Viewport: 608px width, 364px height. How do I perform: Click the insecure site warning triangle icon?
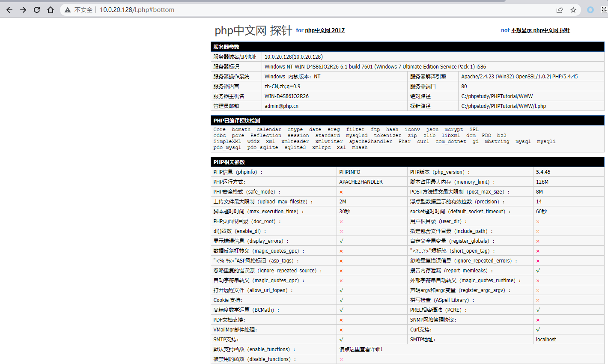[x=68, y=10]
